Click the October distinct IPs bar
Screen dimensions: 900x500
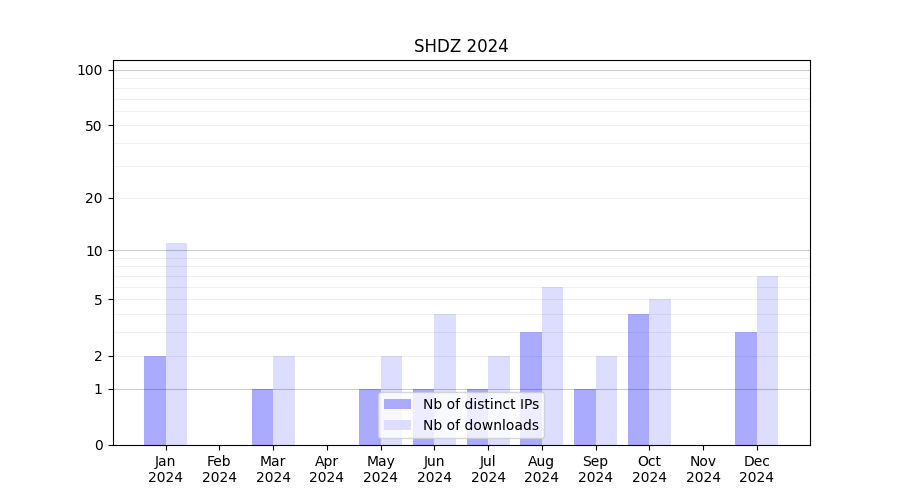(638, 379)
